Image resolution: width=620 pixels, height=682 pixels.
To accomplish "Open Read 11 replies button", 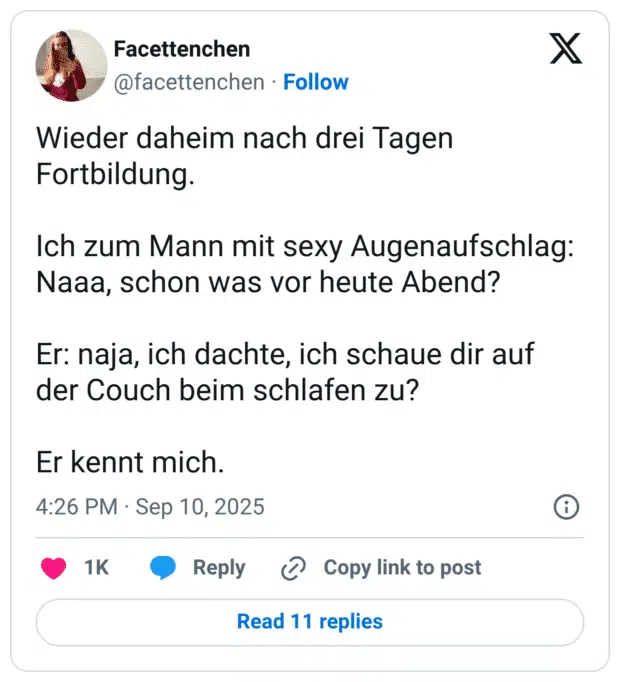I will coord(310,622).
